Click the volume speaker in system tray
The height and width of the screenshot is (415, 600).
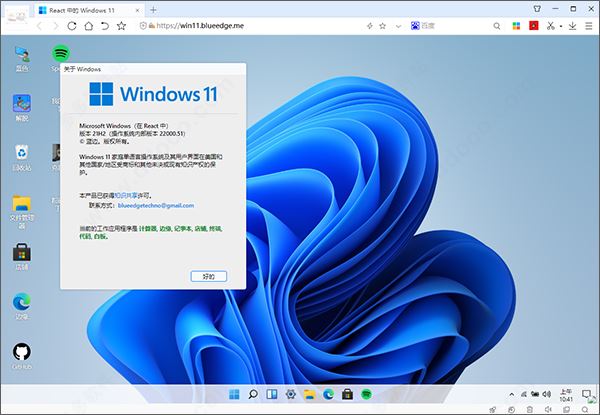coord(546,394)
